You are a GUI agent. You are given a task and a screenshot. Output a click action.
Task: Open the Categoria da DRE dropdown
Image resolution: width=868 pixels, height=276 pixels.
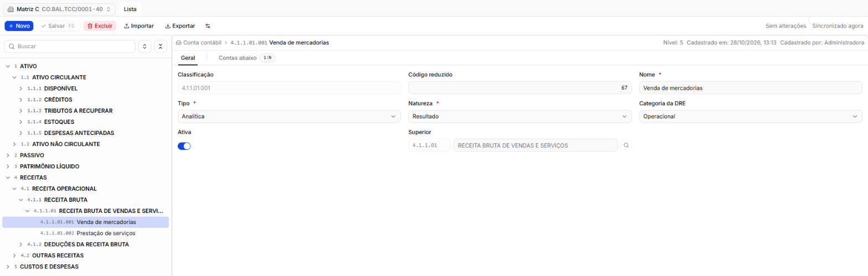[751, 116]
